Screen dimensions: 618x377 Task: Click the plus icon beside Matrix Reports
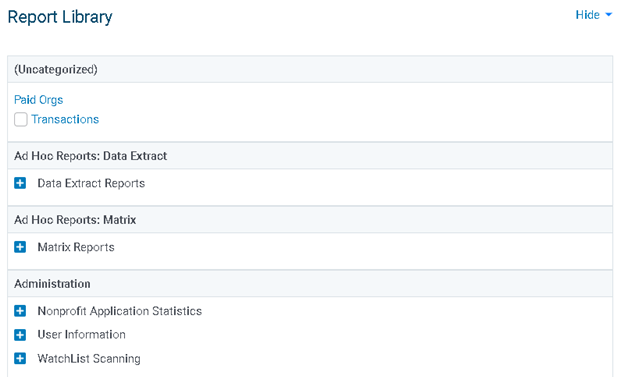(20, 247)
